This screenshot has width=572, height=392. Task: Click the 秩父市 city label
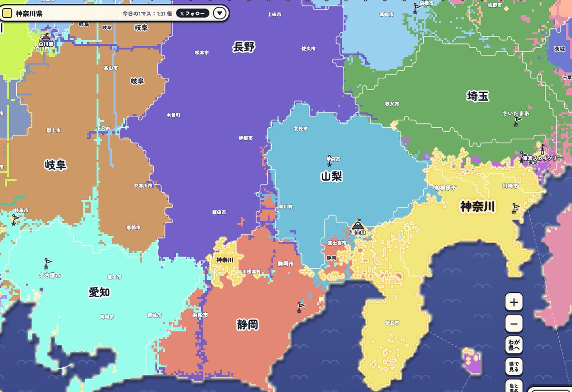(392, 103)
